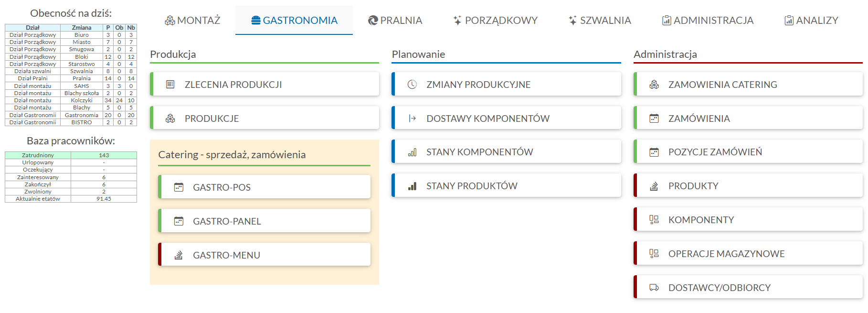
Task: Open Pozycje Zamówień
Action: [x=748, y=152]
